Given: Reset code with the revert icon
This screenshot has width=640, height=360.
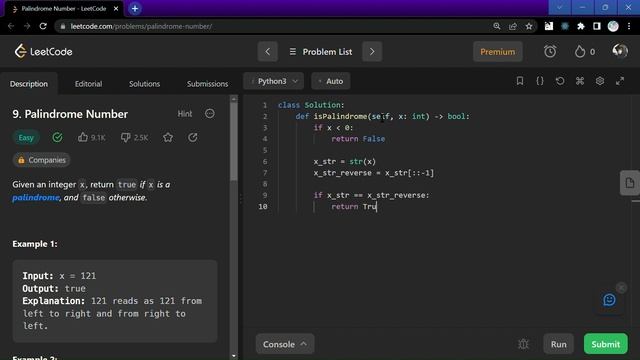Looking at the screenshot, I should click(560, 81).
